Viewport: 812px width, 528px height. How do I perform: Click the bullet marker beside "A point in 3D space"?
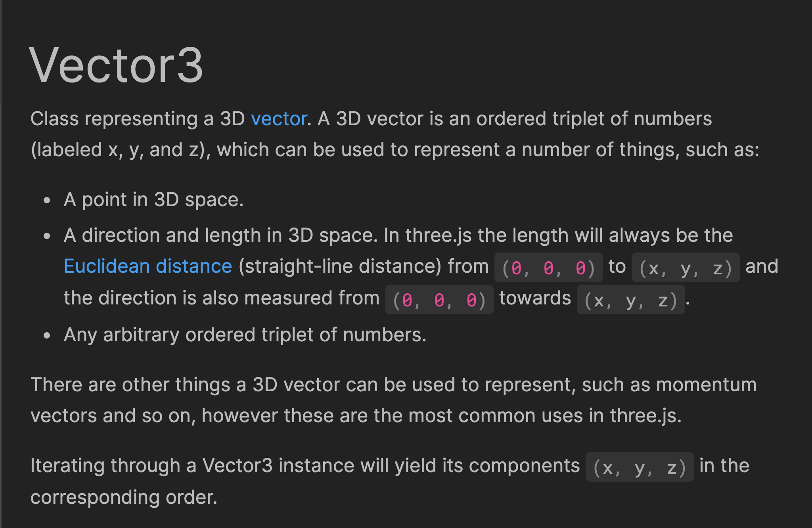47,201
